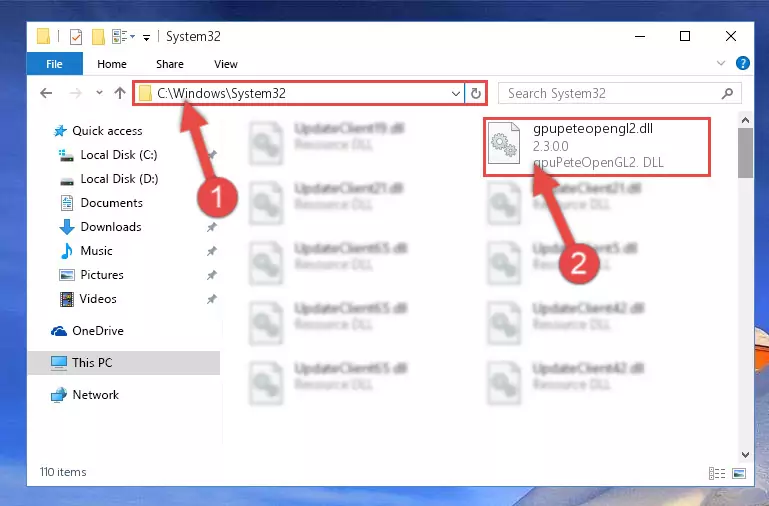Select This PC in navigation pane
This screenshot has width=769, height=506.
pyautogui.click(x=124, y=363)
